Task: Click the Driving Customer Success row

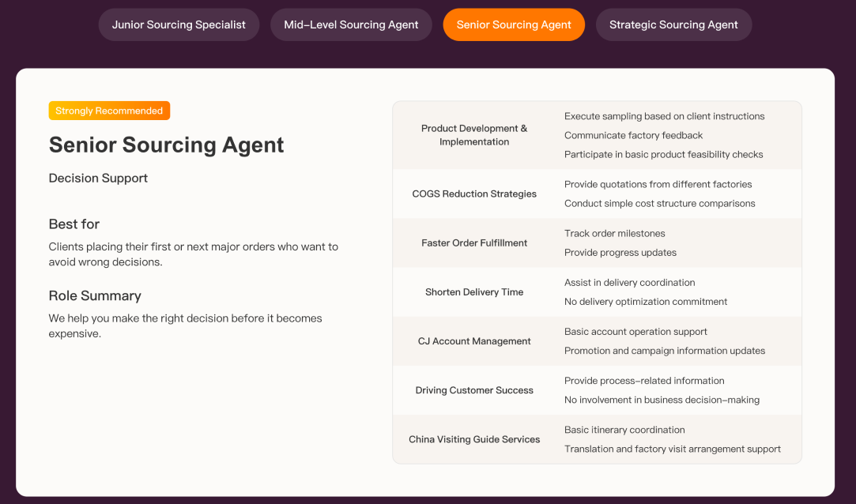Action: (x=474, y=389)
